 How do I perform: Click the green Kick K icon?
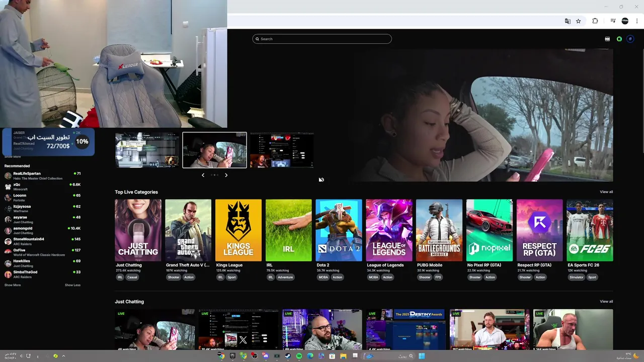(x=619, y=39)
